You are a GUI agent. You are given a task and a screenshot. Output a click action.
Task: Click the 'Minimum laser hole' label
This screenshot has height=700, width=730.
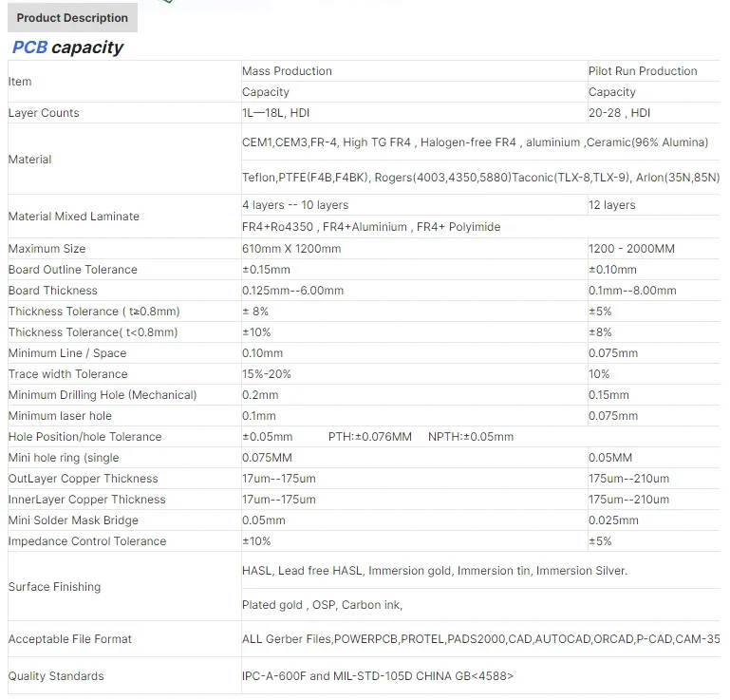point(60,415)
